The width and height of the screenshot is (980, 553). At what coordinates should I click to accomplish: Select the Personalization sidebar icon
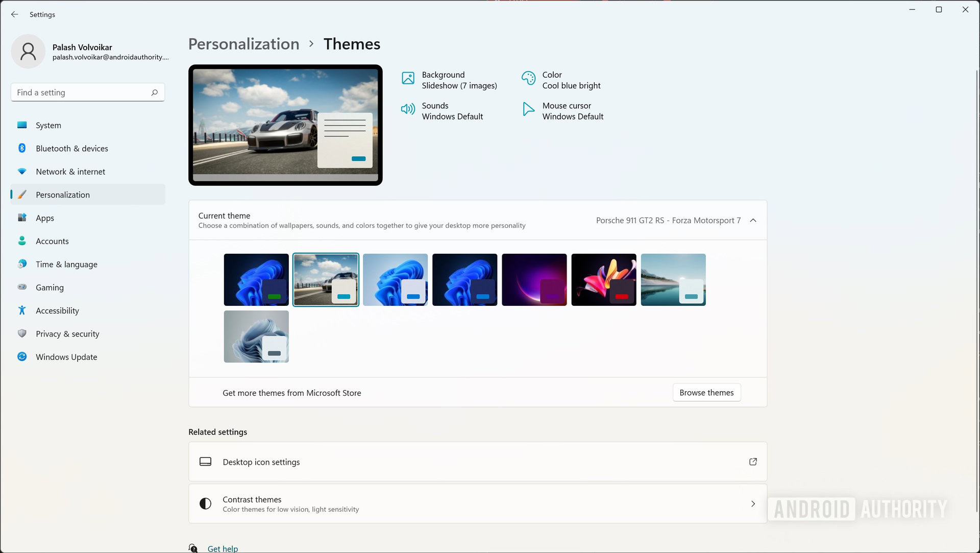[x=23, y=195]
